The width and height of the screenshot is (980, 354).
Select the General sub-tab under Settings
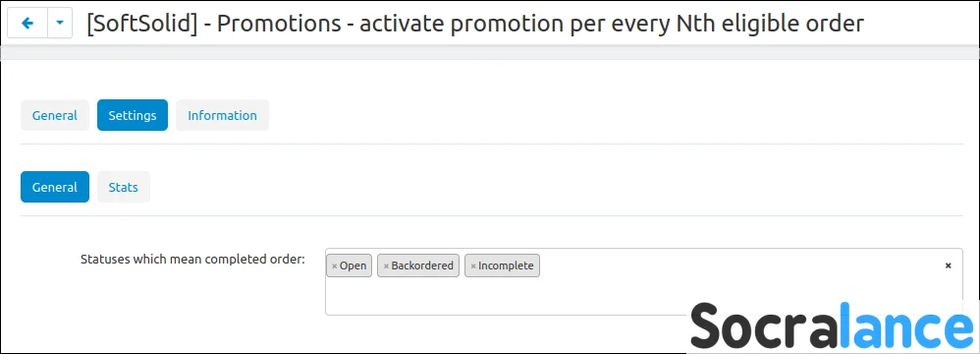click(55, 187)
